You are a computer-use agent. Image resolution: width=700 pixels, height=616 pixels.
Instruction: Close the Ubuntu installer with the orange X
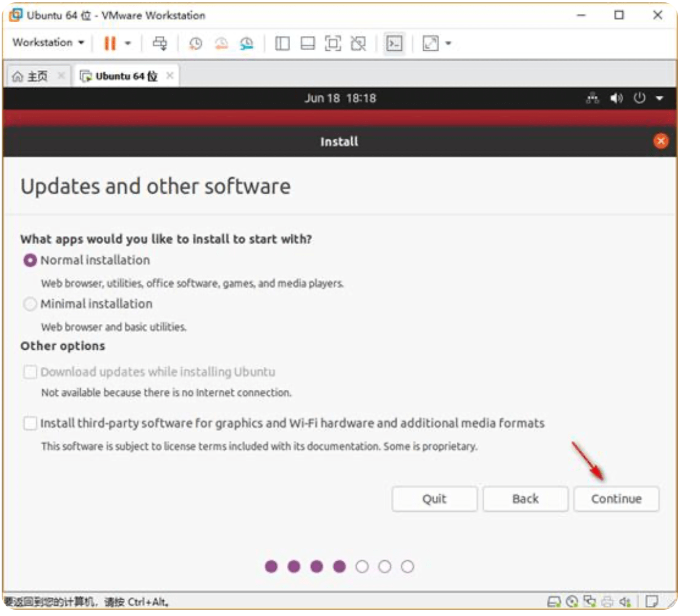[661, 141]
